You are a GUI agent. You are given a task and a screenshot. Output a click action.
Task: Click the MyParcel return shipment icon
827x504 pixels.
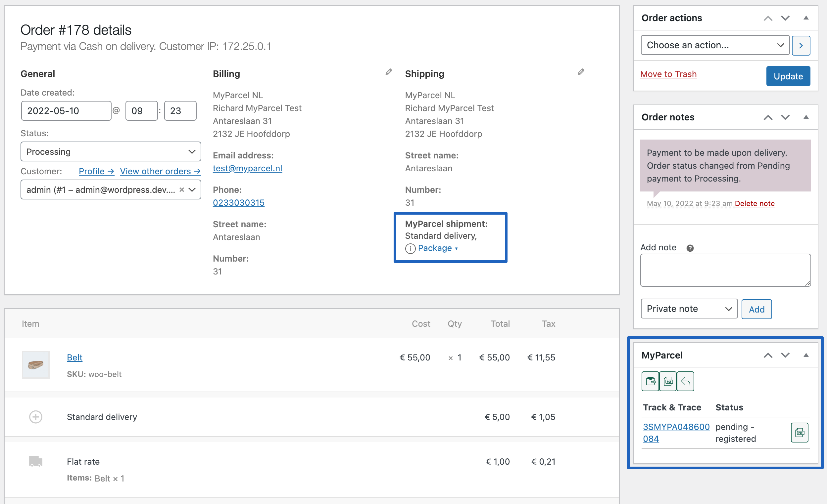685,380
